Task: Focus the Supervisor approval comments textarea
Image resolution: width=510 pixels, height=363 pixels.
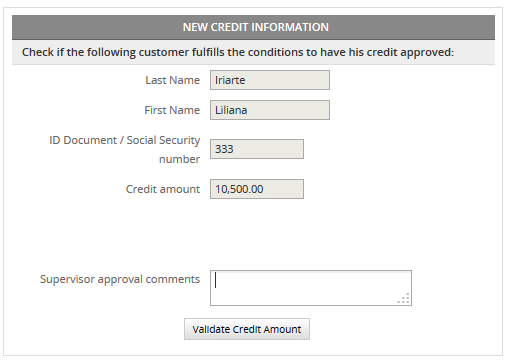Action: click(311, 288)
